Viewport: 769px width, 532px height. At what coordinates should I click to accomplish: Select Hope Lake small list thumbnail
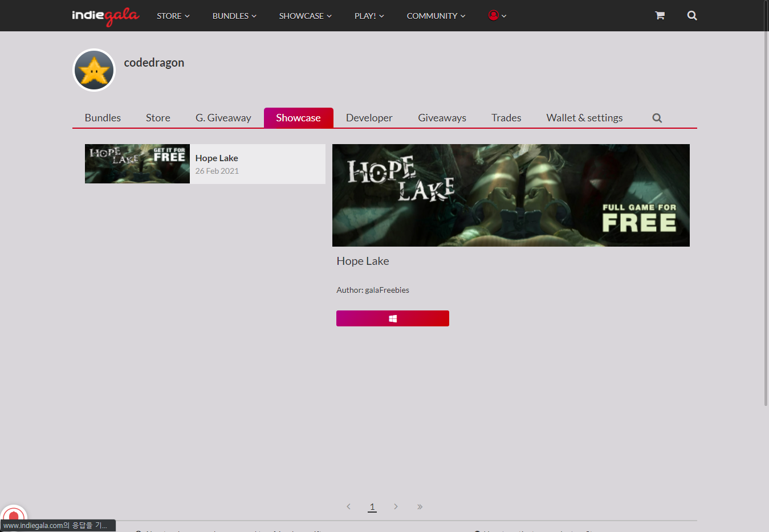[x=137, y=163]
